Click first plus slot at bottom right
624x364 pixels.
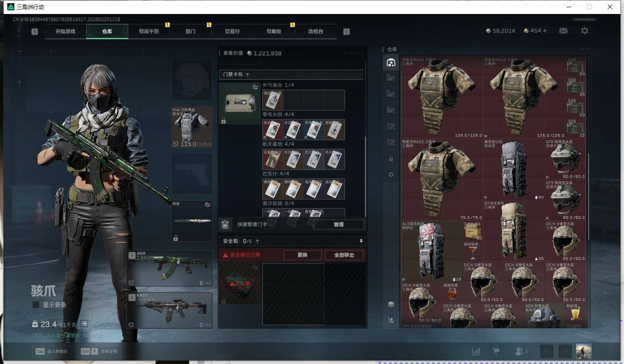pos(547,351)
